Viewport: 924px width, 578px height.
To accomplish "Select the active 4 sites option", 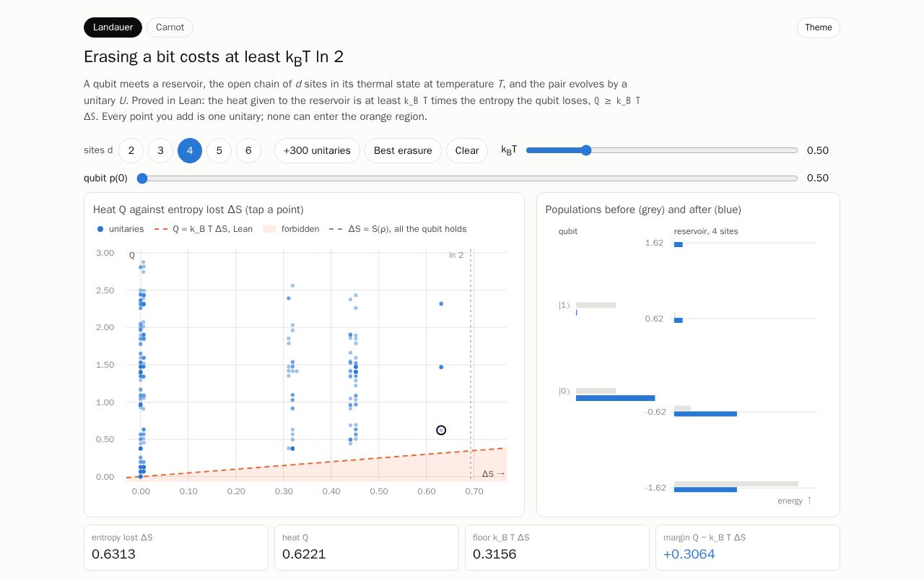I will [x=190, y=150].
